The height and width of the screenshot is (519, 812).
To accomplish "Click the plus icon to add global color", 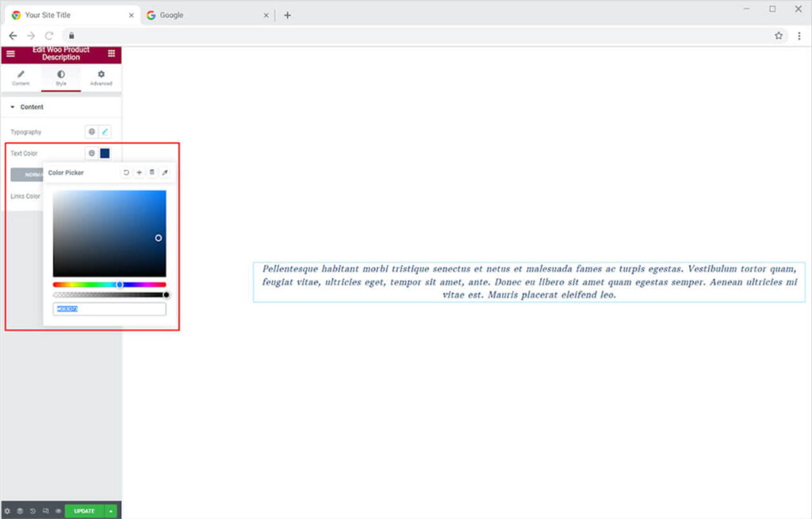I will click(x=140, y=172).
